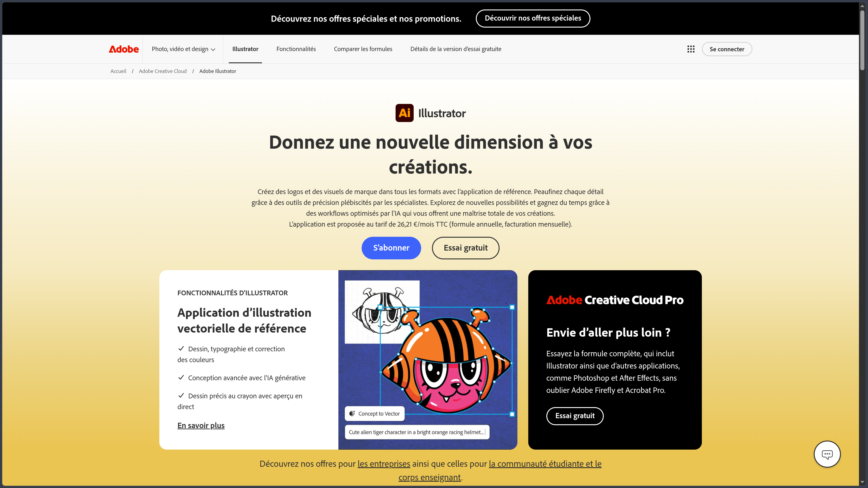Click 'Dessin, typographie et correction des couleurs' item
The height and width of the screenshot is (488, 868).
pyautogui.click(x=231, y=354)
